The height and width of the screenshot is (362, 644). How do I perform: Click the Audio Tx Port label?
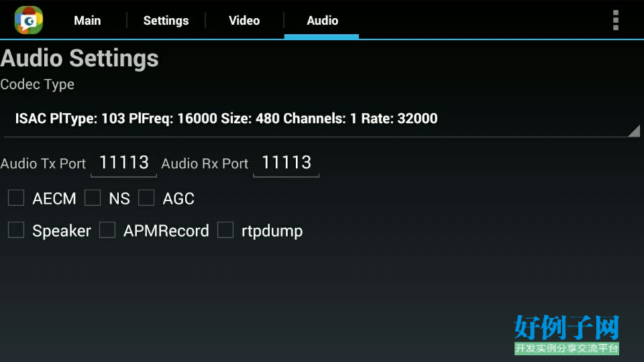(43, 164)
